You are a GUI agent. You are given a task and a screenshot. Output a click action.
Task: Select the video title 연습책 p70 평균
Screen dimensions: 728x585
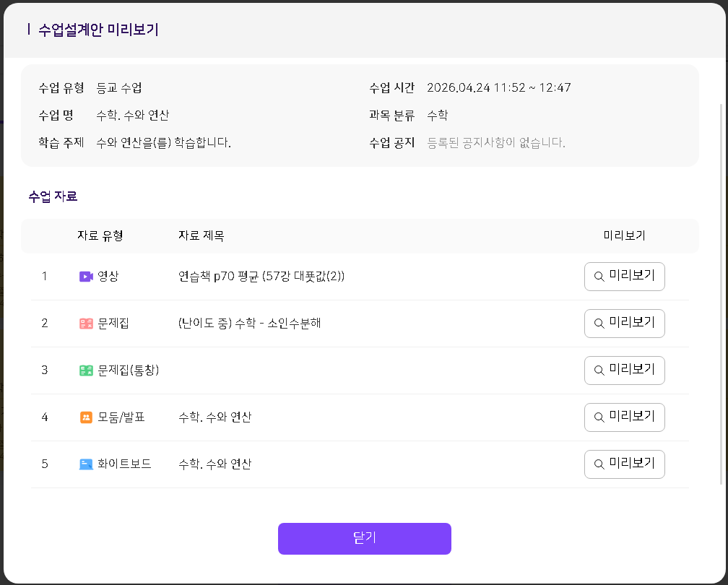coord(261,277)
